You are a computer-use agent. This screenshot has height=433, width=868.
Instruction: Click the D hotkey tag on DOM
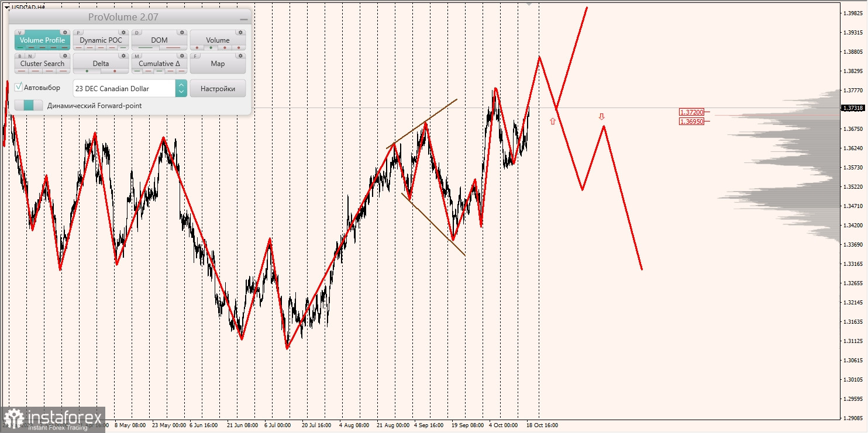[x=137, y=33]
